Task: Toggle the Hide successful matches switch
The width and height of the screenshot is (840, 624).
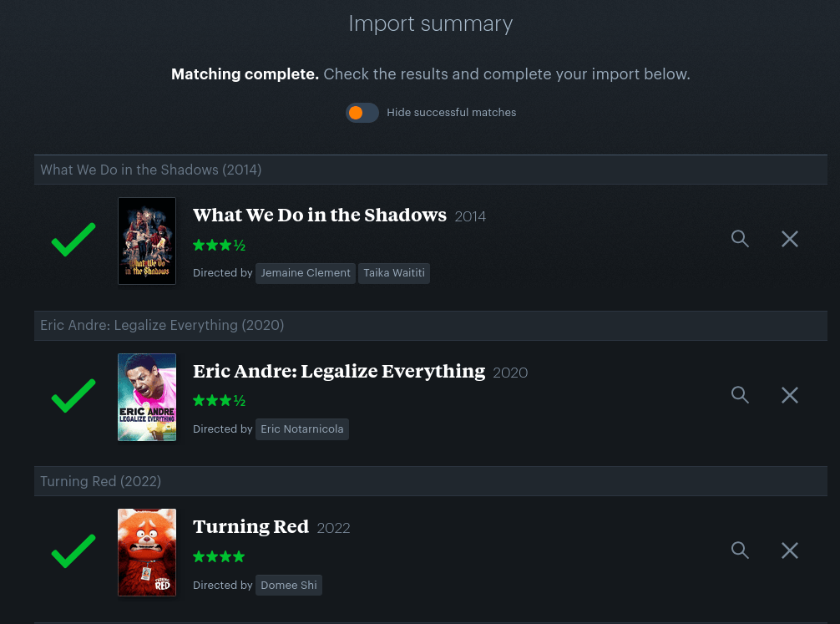Action: [362, 113]
